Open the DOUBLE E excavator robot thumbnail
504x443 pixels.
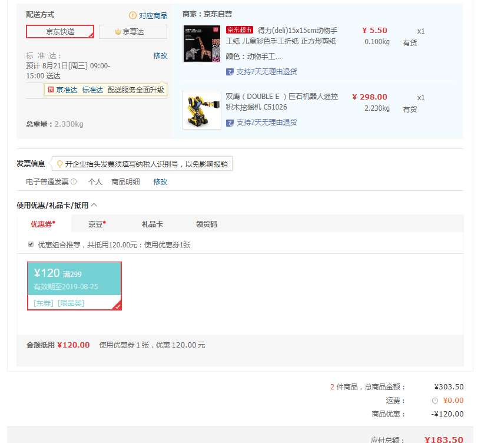pyautogui.click(x=202, y=110)
